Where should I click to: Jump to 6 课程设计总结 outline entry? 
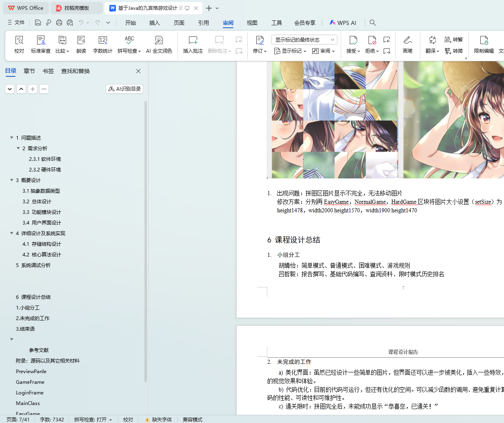point(33,297)
